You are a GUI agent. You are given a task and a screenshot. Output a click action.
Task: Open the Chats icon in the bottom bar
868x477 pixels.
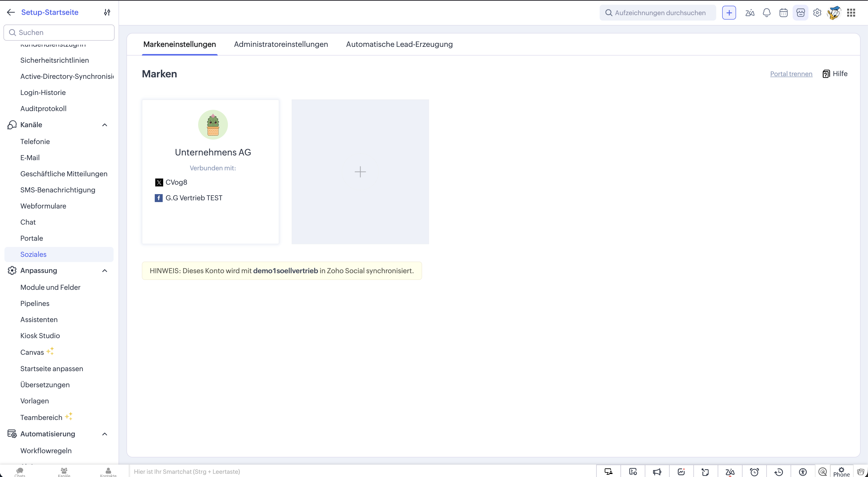[20, 472]
